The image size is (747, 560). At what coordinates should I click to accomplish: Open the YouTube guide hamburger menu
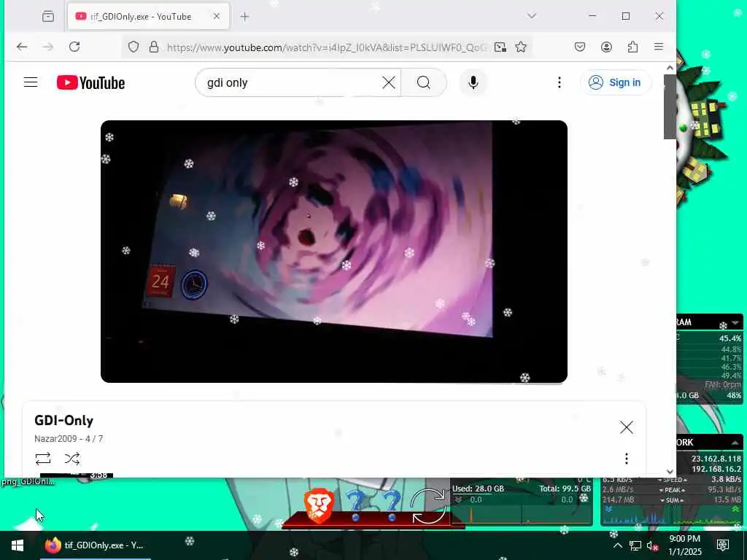[31, 82]
